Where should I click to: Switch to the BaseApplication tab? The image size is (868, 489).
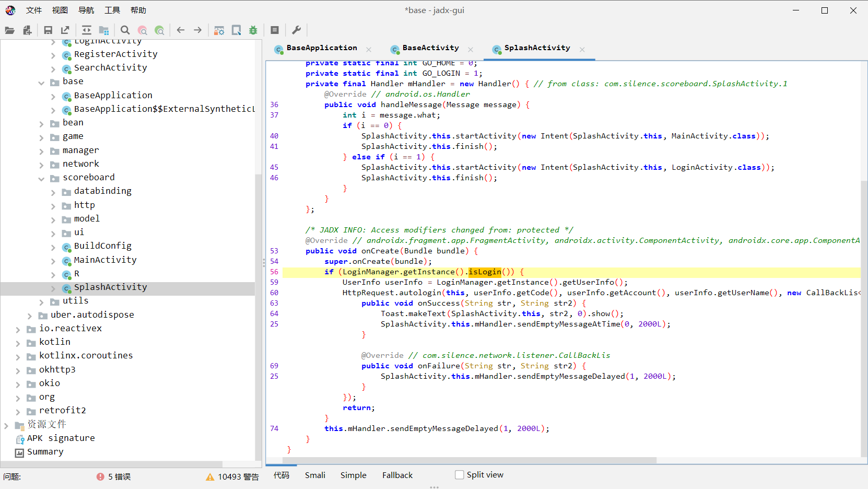tap(322, 48)
